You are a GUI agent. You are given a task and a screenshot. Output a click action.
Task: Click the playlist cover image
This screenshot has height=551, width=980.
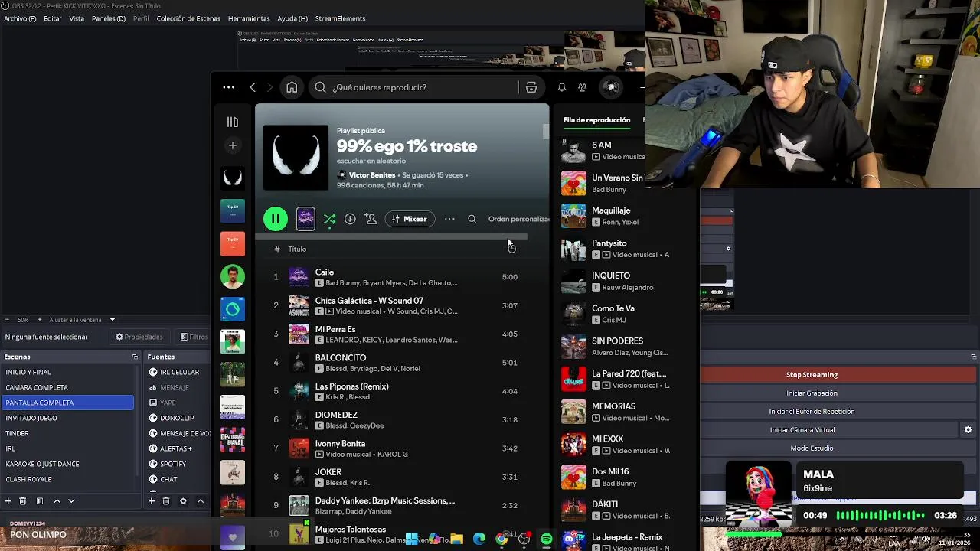[x=296, y=158]
